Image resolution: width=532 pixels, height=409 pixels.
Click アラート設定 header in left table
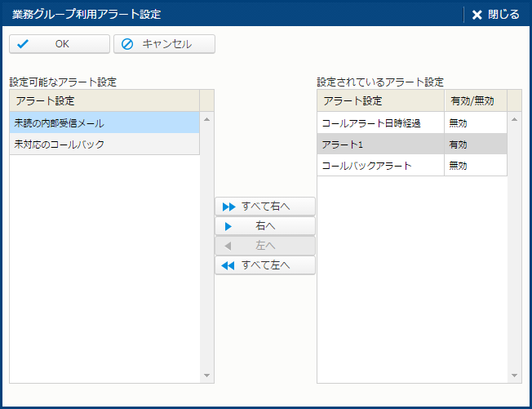tap(104, 101)
